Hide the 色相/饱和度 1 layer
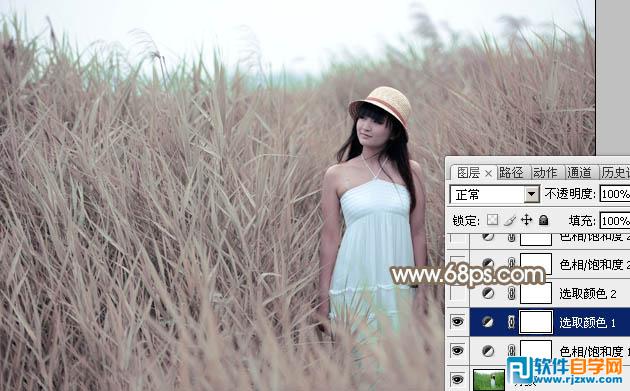630x391 pixels. (457, 350)
